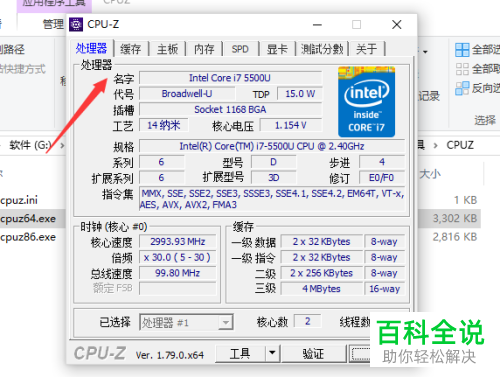This screenshot has width=500, height=377.
Task: Select cpuz.ini file in Explorer
Action: click(19, 200)
